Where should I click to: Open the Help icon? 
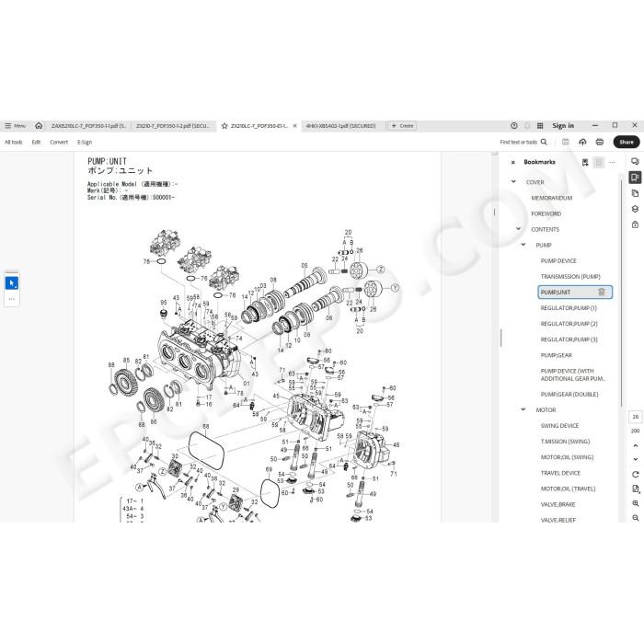click(513, 126)
